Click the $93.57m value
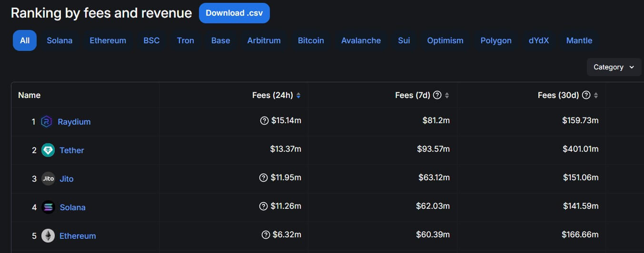The height and width of the screenshot is (253, 644). 434,149
